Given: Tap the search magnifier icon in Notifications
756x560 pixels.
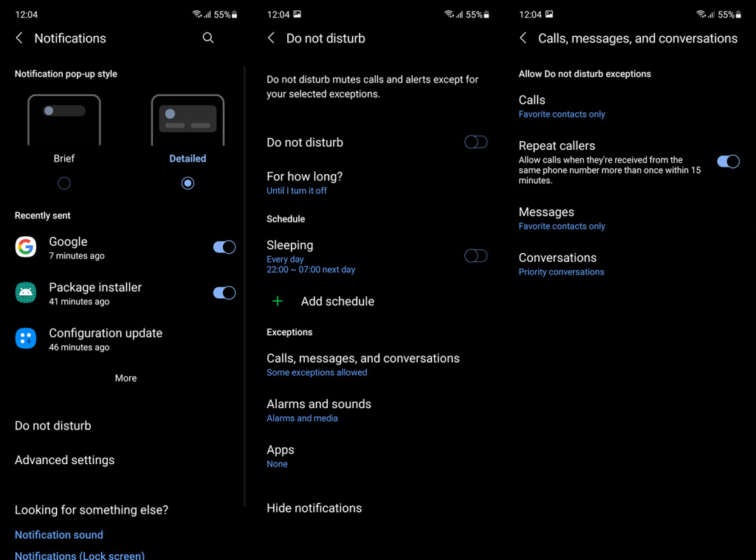Looking at the screenshot, I should pyautogui.click(x=207, y=38).
